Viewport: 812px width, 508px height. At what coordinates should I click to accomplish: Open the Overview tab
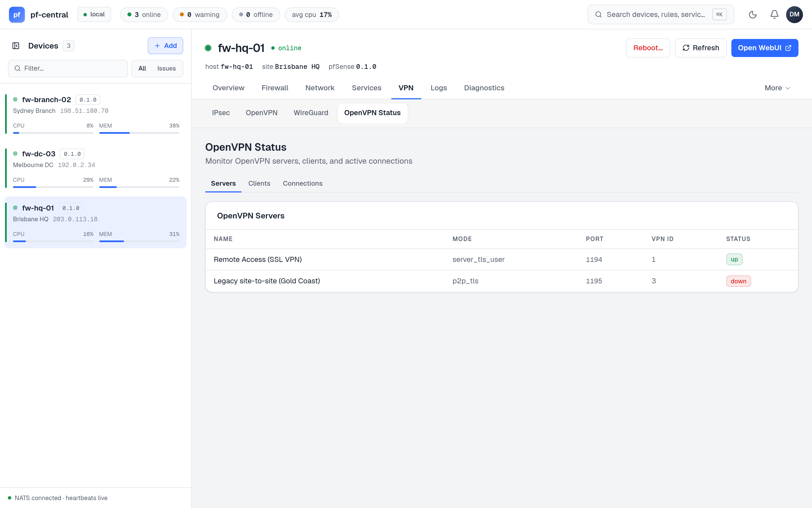coord(228,88)
